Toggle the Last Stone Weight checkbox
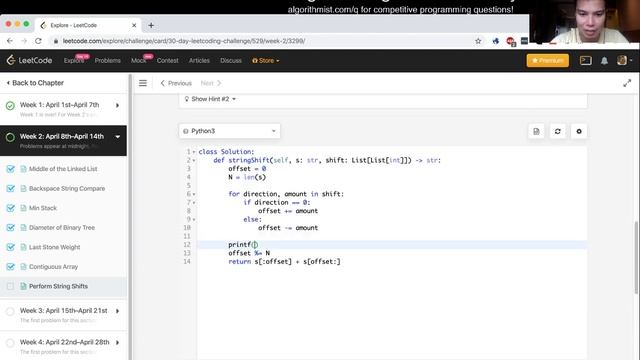Image resolution: width=640 pixels, height=360 pixels. [11, 247]
